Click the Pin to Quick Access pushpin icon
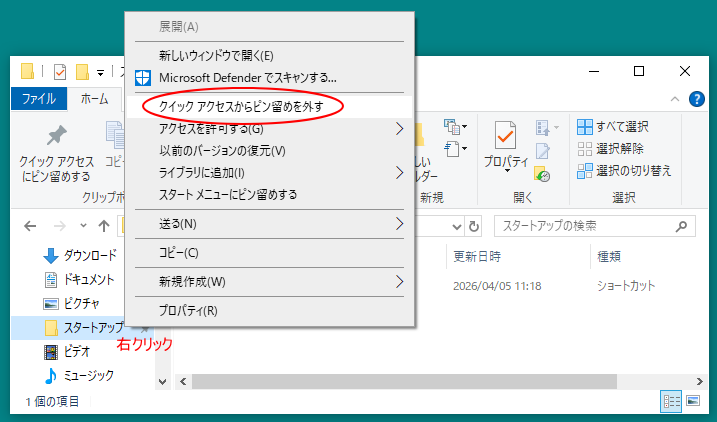717x422 pixels. [x=57, y=136]
